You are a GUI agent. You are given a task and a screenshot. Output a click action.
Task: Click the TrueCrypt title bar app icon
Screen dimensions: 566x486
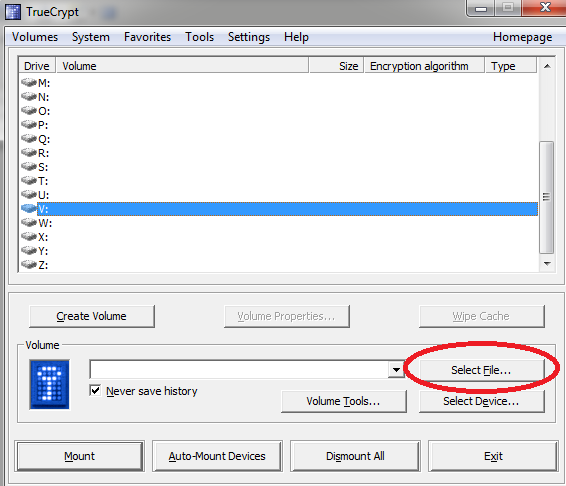13,12
